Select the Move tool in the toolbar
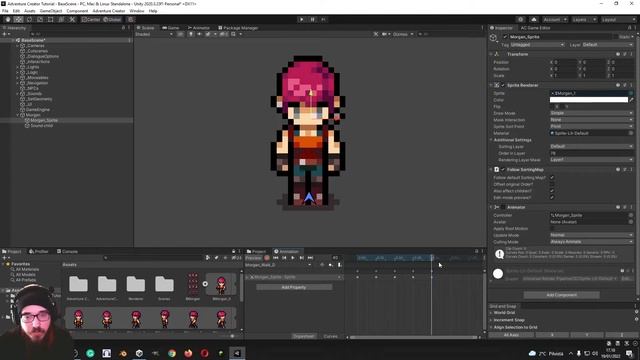This screenshot has width=640, height=360. click(18, 19)
